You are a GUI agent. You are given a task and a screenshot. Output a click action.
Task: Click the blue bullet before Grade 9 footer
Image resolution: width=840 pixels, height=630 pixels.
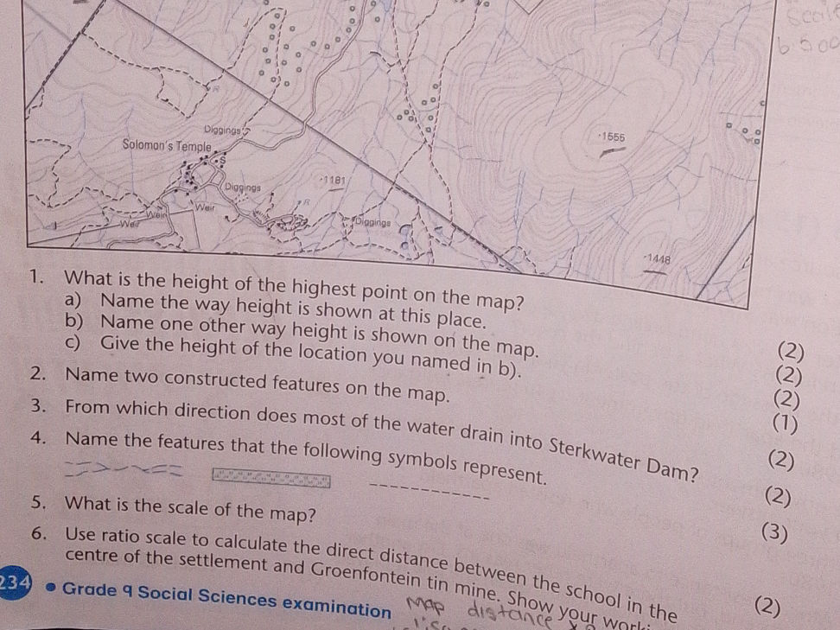tap(51, 590)
